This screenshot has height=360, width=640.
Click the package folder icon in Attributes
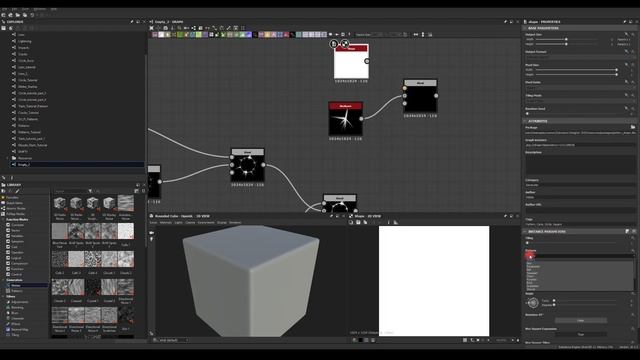(x=633, y=127)
